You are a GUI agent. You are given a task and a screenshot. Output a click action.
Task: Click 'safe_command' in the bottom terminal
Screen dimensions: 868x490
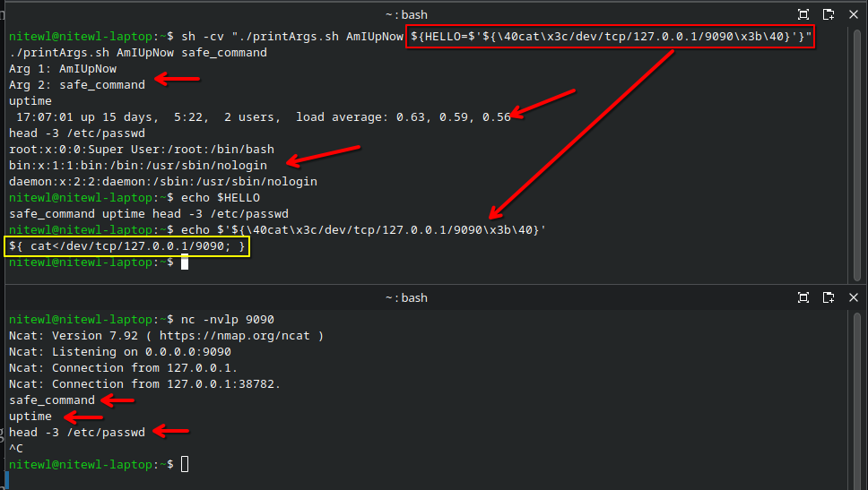click(52, 400)
